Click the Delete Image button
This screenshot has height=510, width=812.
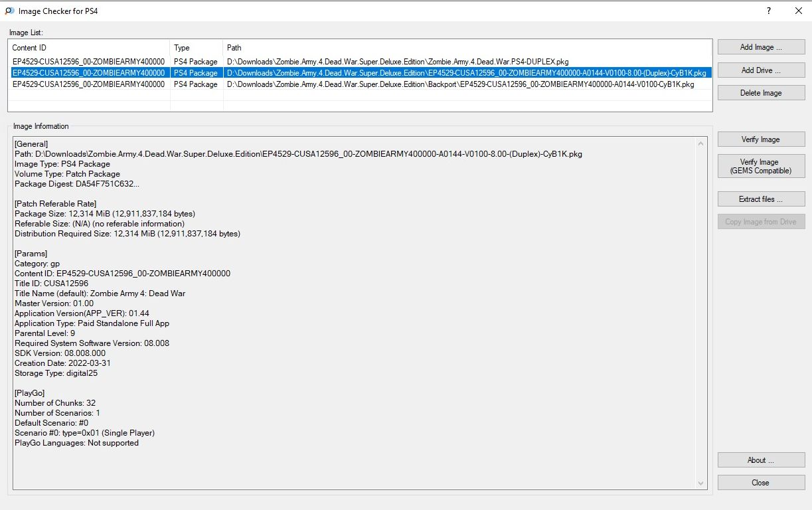coord(761,93)
